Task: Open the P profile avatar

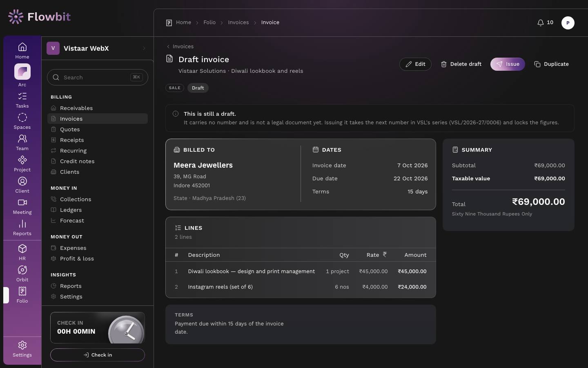Action: click(568, 22)
